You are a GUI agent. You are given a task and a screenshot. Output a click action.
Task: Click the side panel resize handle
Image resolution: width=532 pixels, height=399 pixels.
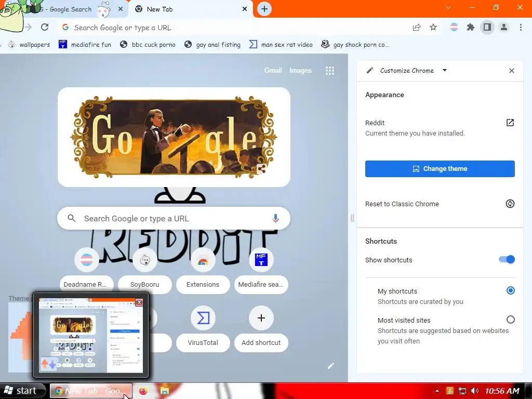click(x=353, y=218)
